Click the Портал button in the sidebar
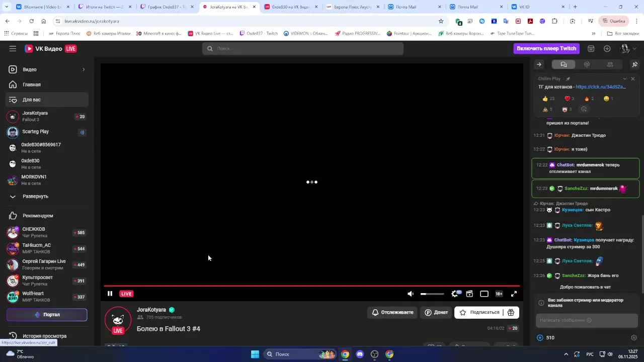644x362 pixels. tap(47, 315)
